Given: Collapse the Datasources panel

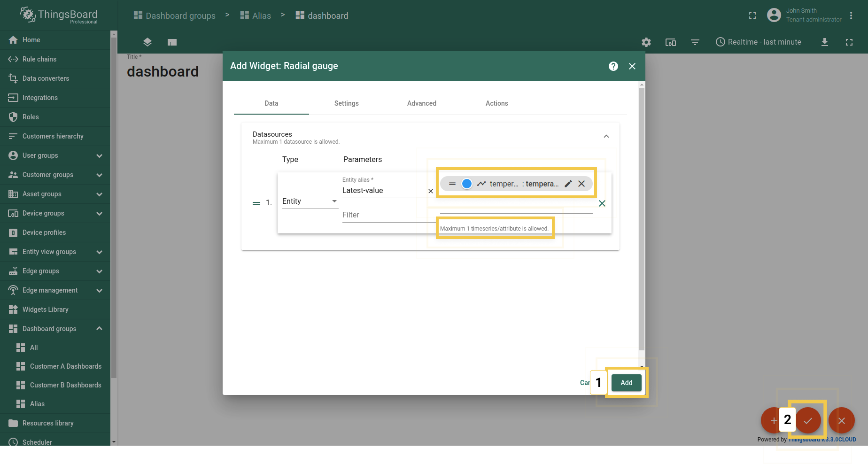Looking at the screenshot, I should click(x=606, y=137).
